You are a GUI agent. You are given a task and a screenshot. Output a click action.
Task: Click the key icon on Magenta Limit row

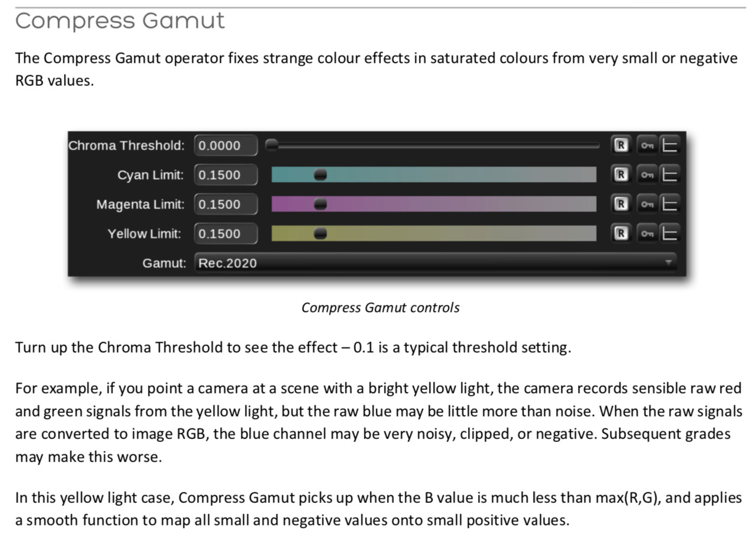[x=648, y=204]
